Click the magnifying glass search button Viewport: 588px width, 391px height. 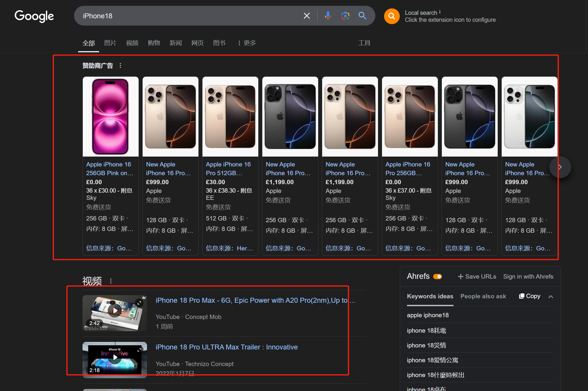click(x=362, y=16)
